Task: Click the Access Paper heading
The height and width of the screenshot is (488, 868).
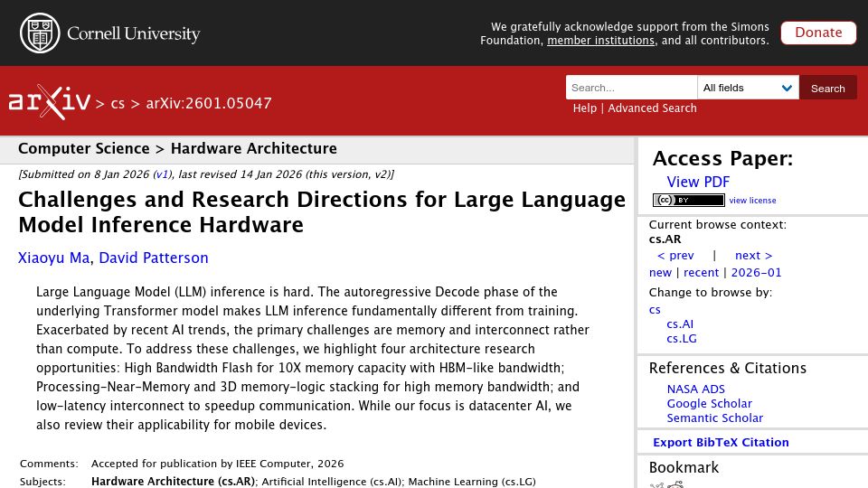Action: coord(722,159)
